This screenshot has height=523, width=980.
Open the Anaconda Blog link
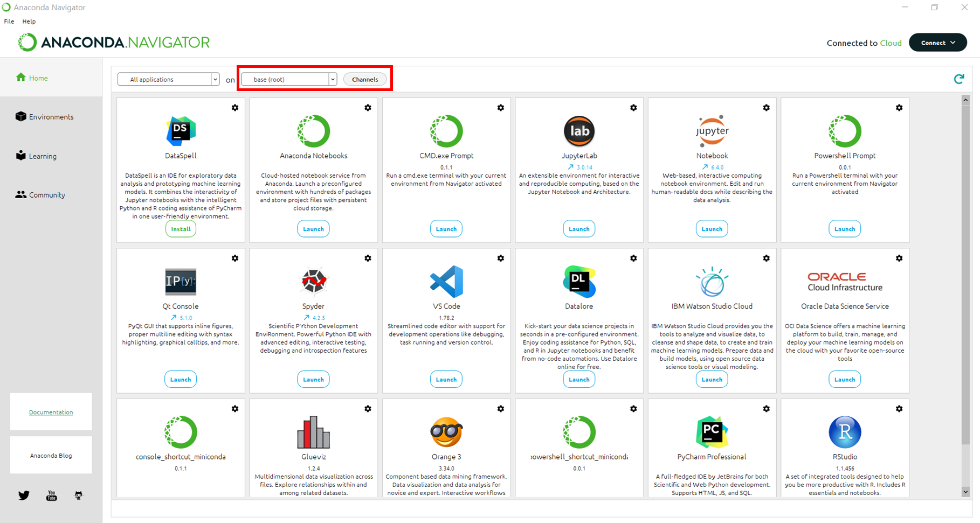click(x=51, y=456)
